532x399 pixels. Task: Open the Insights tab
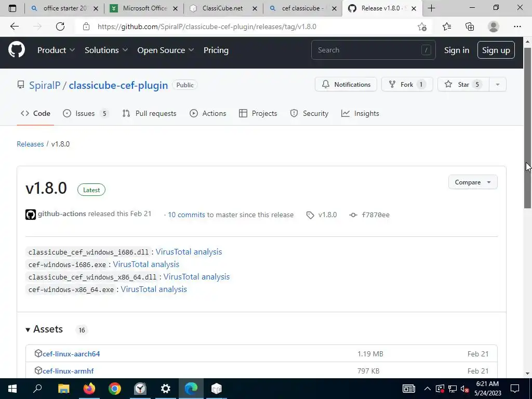(360, 113)
